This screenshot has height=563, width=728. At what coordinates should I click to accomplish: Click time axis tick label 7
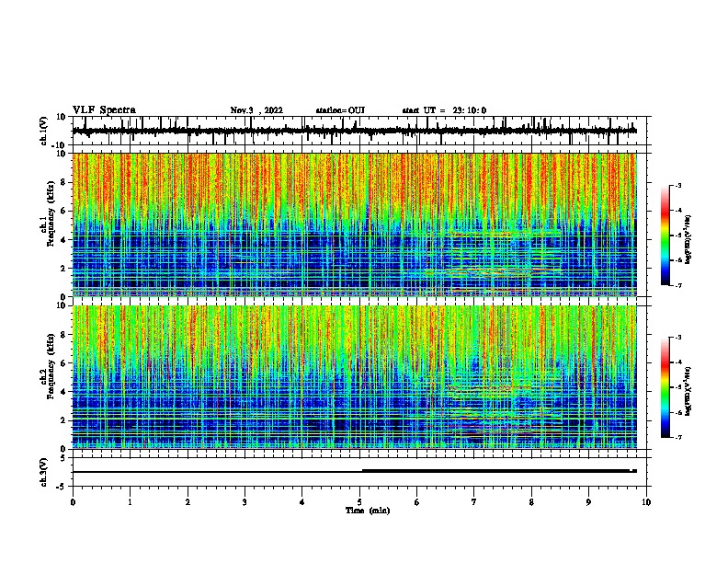click(474, 502)
